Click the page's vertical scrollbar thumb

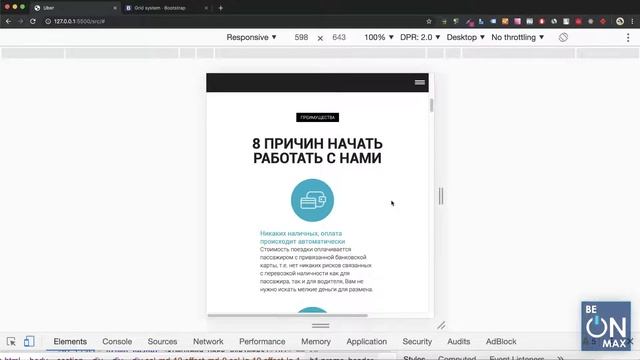click(431, 105)
